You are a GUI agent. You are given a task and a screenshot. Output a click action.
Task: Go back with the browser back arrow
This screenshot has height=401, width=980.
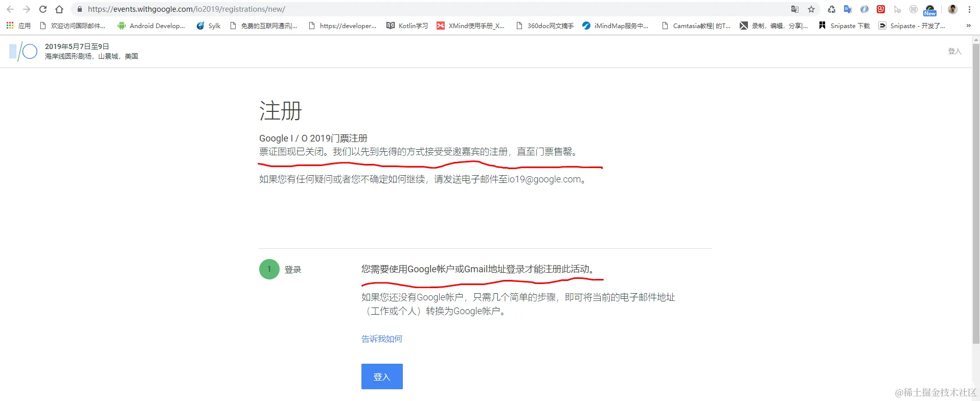(10, 9)
